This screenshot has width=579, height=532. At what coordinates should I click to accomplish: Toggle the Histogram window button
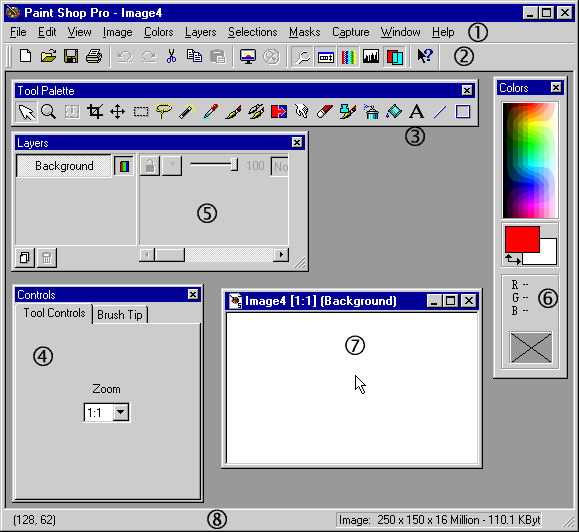coord(371,56)
